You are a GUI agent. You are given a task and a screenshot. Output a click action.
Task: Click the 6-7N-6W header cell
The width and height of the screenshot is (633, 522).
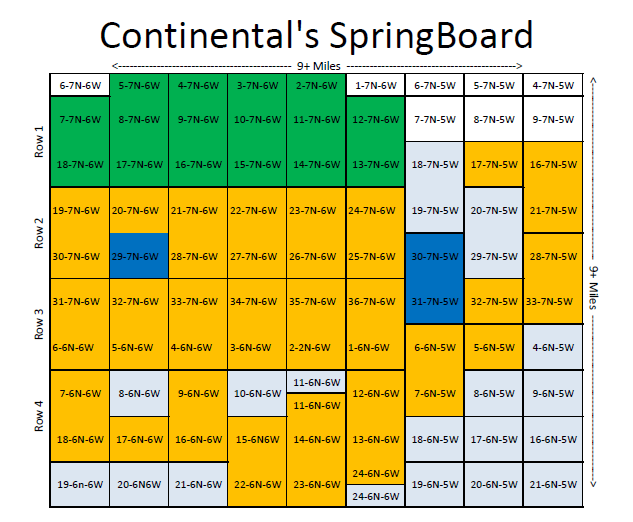coord(79,86)
